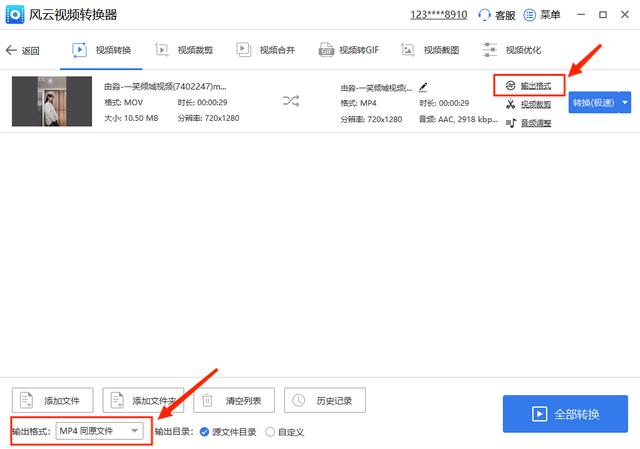Click the 添加文件 button
The height and width of the screenshot is (449, 640).
point(52,400)
